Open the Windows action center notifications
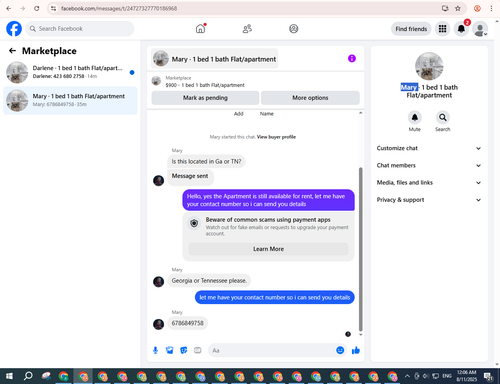Screen dimensions: 500x384 (x=489, y=377)
